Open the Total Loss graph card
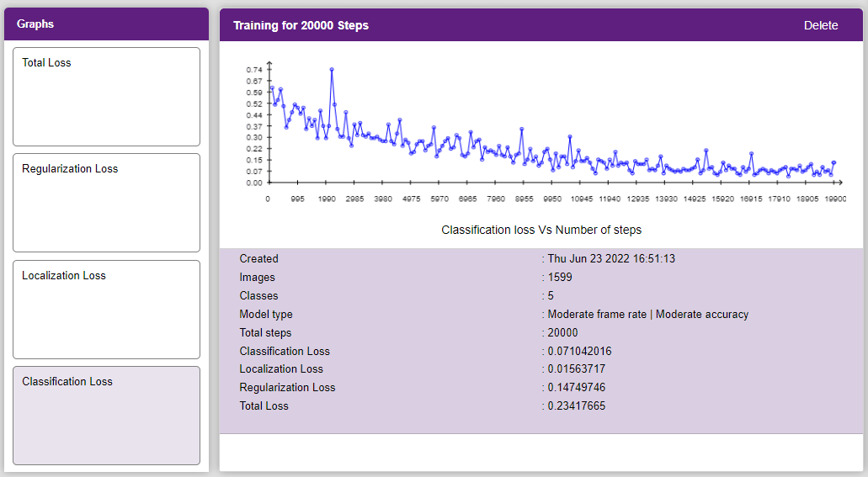 coord(106,97)
